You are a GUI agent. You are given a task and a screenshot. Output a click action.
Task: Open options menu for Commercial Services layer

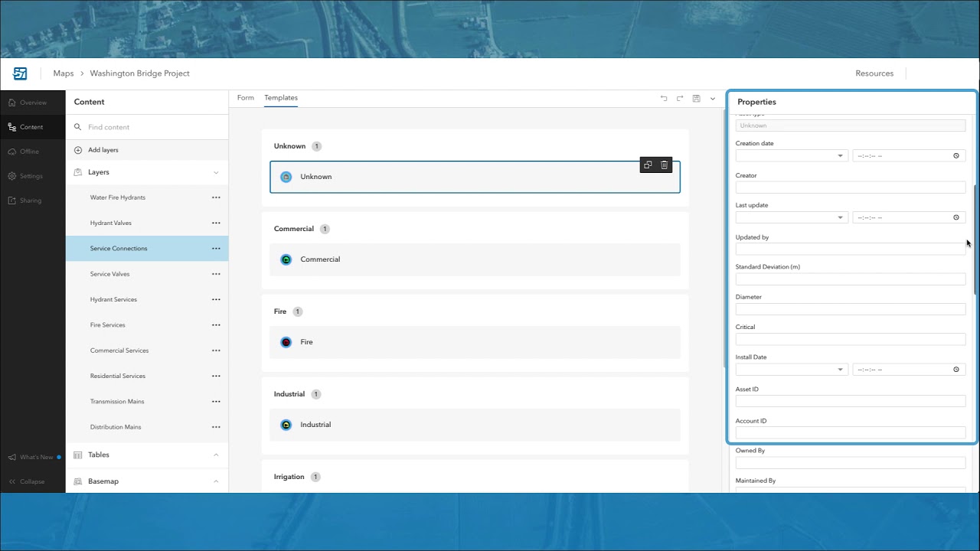(216, 350)
